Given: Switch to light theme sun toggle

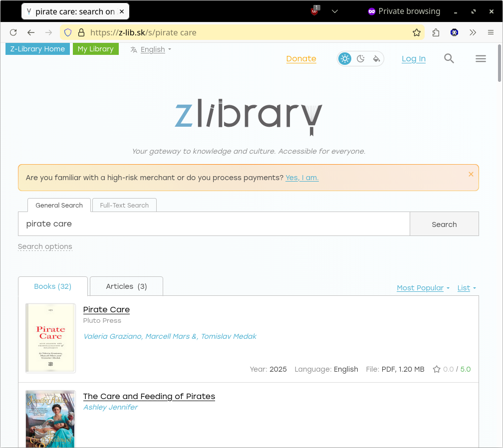Looking at the screenshot, I should click(x=345, y=59).
